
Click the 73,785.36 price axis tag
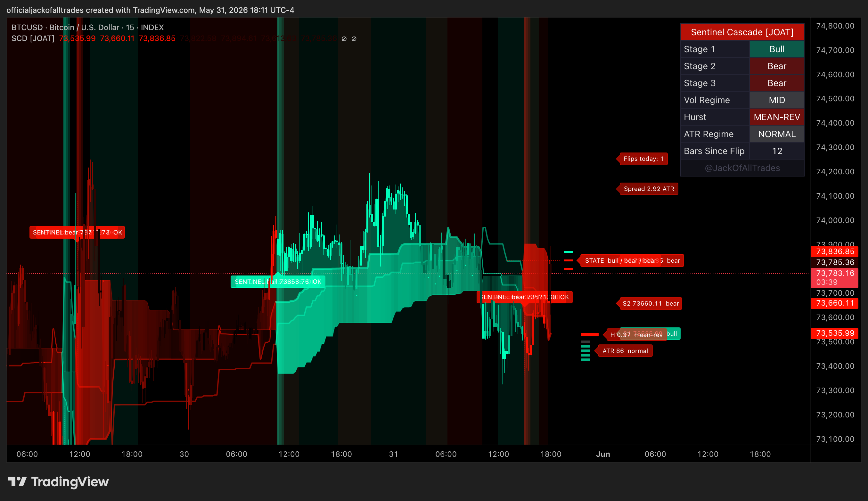pyautogui.click(x=834, y=262)
